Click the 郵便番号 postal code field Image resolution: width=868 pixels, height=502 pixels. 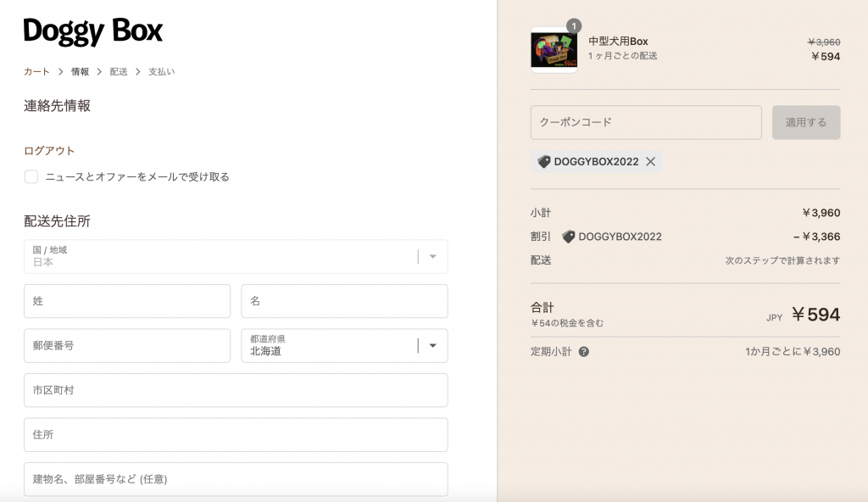pos(127,345)
